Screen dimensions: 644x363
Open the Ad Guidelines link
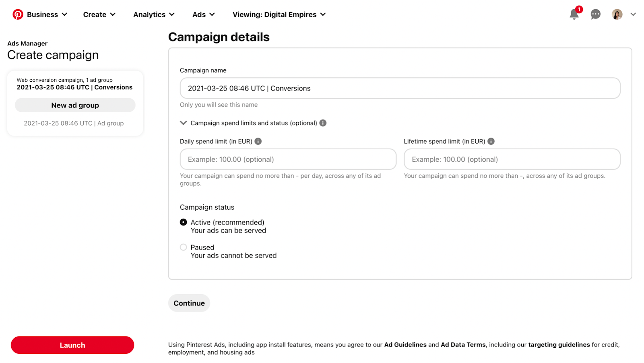(405, 344)
